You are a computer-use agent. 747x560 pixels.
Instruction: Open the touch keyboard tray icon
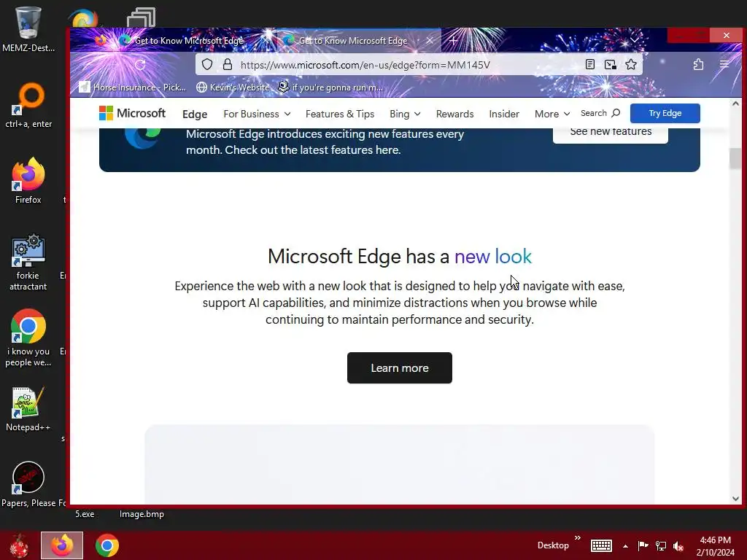pos(601,545)
